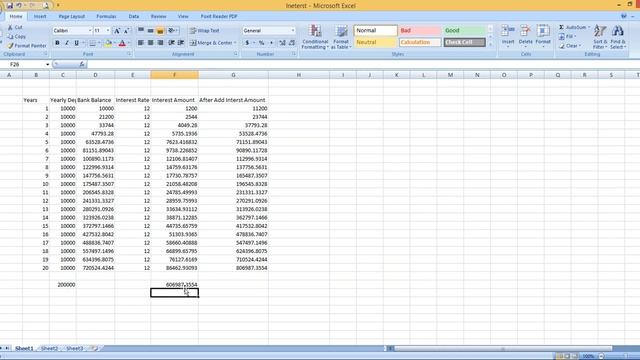Apply the yellow Fill Color
The width and height of the screenshot is (640, 360).
pyautogui.click(x=109, y=43)
